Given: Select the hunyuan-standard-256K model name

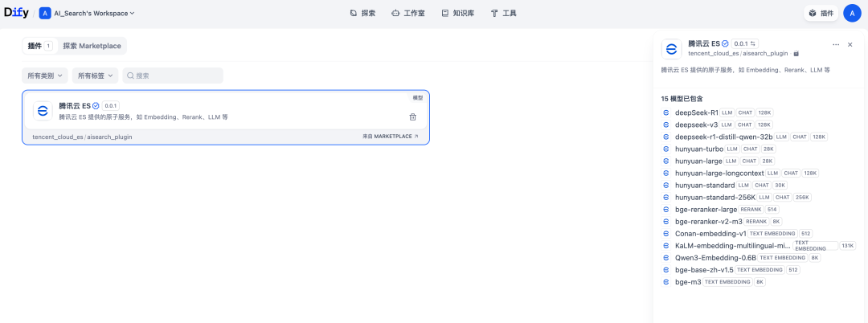Looking at the screenshot, I should (715, 198).
